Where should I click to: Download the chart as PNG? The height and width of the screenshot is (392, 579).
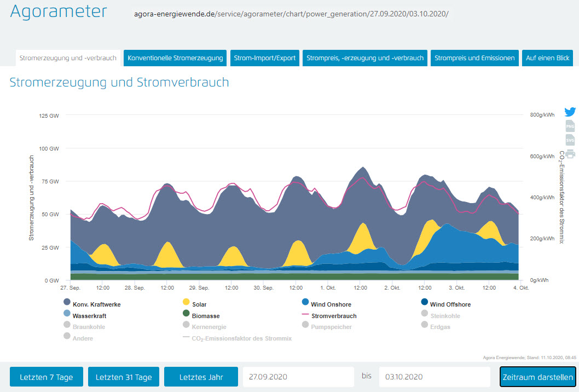click(570, 126)
